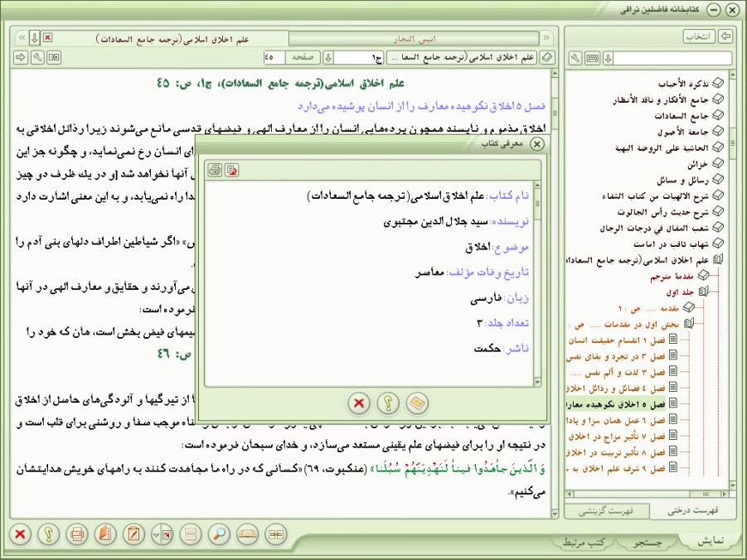Open فصل ٦ in the tree
This screenshot has width=747, height=560.
615,420
